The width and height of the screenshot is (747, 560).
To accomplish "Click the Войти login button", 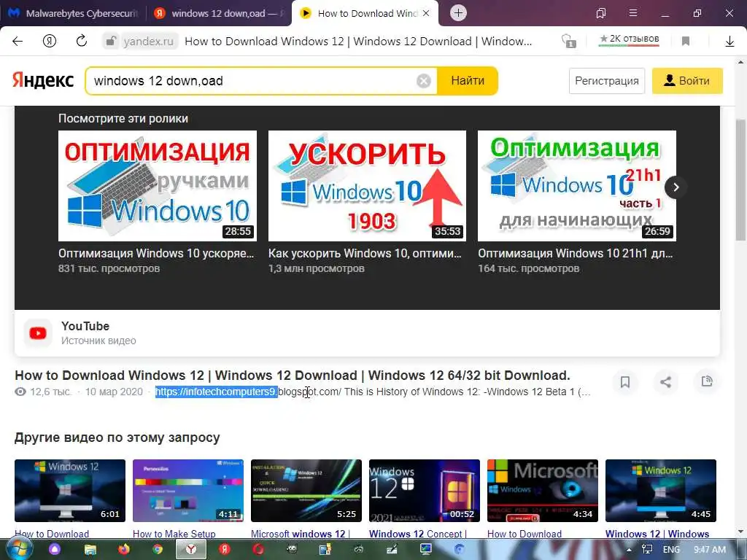I will (687, 81).
